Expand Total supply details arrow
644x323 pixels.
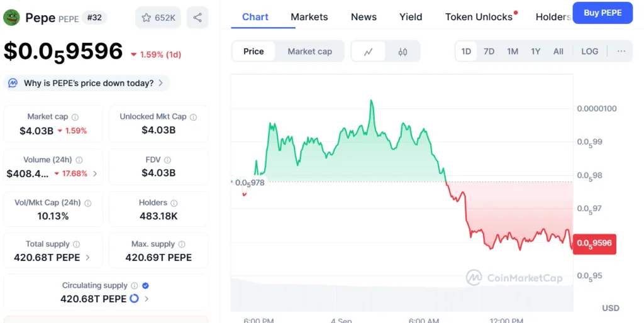click(87, 258)
